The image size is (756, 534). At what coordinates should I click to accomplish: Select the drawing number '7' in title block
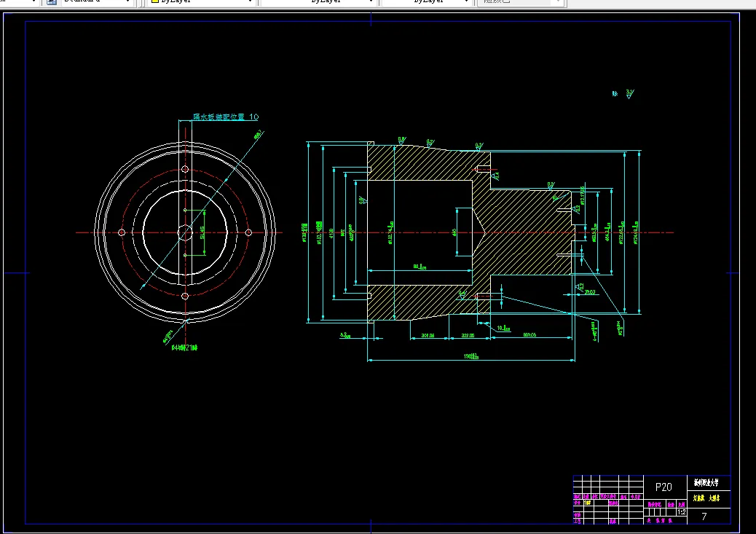(x=704, y=517)
